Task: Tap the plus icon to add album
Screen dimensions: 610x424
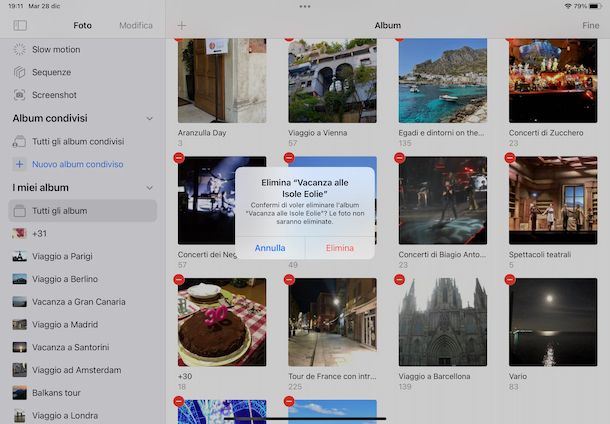Action: (182, 26)
